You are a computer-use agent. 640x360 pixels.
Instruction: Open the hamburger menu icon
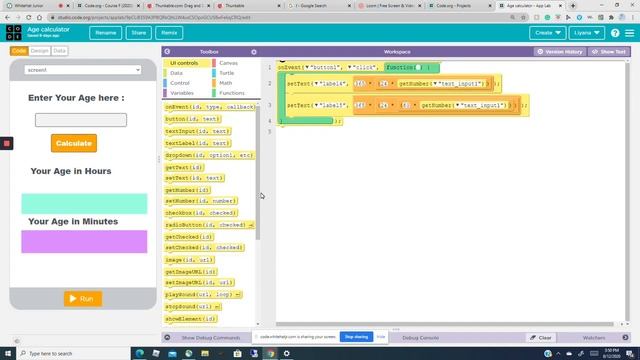tap(629, 33)
